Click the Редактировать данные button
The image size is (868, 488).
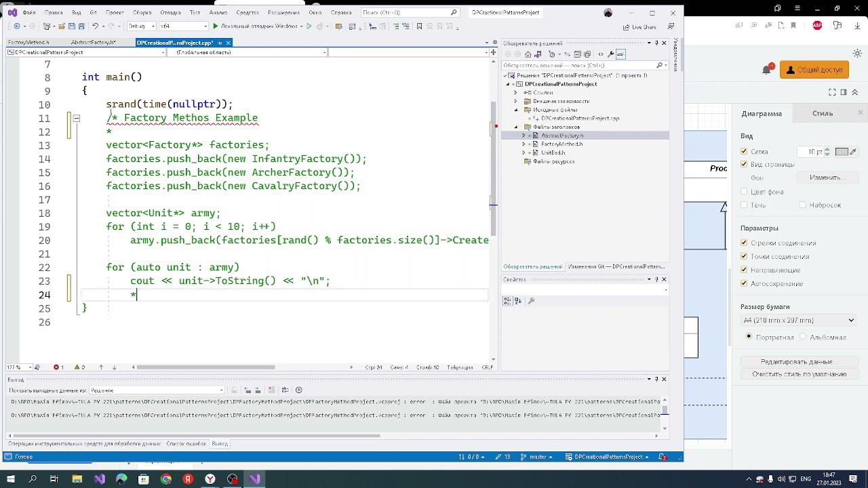(x=799, y=362)
